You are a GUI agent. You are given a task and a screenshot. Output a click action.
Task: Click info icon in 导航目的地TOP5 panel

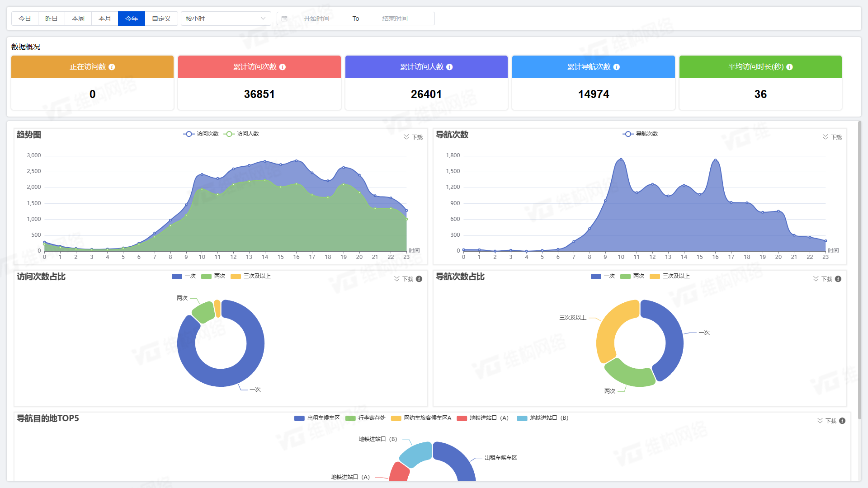(x=842, y=421)
